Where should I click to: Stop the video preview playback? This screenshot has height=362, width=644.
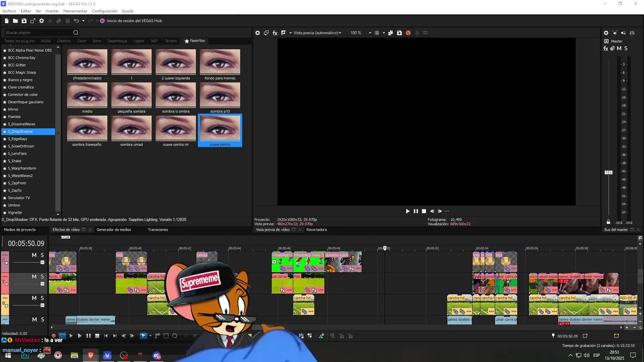click(424, 211)
